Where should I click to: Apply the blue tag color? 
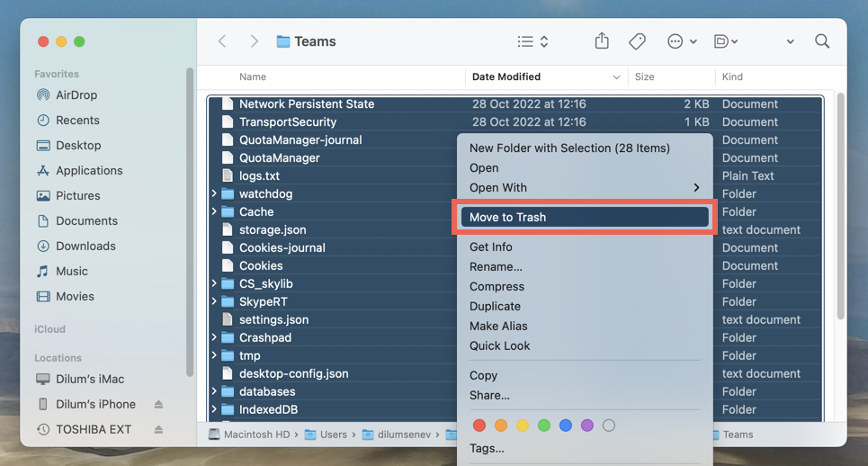tap(565, 426)
